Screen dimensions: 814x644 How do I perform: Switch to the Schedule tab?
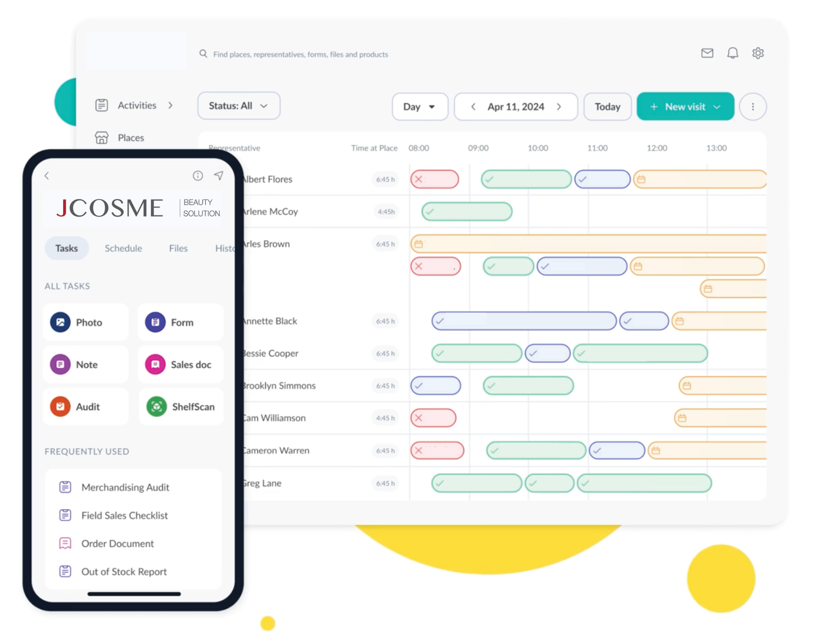[x=123, y=248]
